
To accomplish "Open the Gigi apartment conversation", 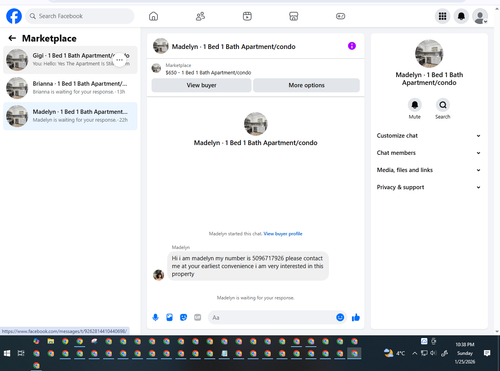I will (x=70, y=60).
